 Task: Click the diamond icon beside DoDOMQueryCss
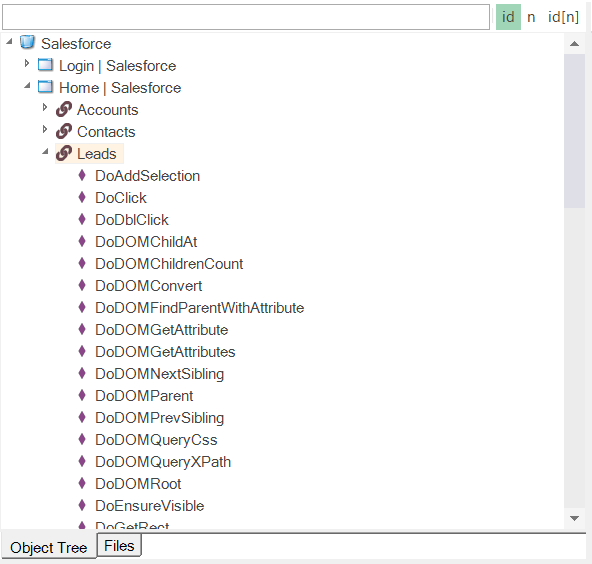click(82, 439)
